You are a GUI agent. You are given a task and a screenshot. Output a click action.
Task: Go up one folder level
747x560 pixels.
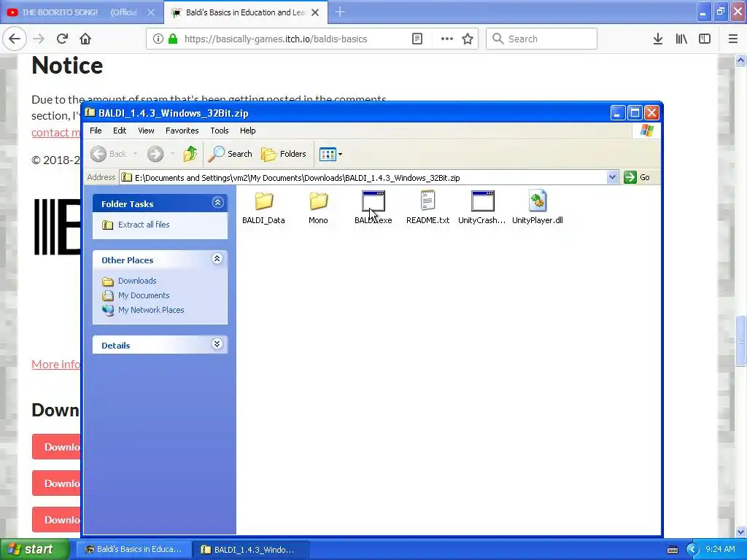click(190, 154)
